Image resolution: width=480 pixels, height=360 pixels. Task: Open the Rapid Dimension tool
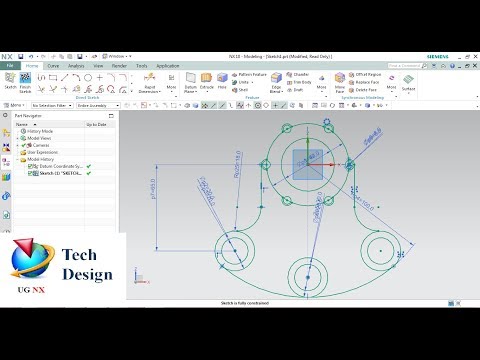(150, 83)
